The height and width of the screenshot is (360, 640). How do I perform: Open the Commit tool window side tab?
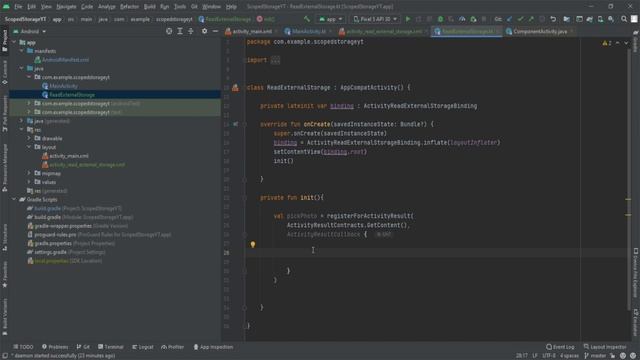4,73
